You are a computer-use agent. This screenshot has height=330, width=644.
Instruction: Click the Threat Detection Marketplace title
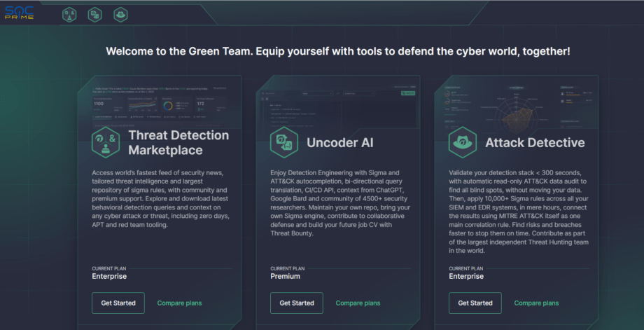178,142
